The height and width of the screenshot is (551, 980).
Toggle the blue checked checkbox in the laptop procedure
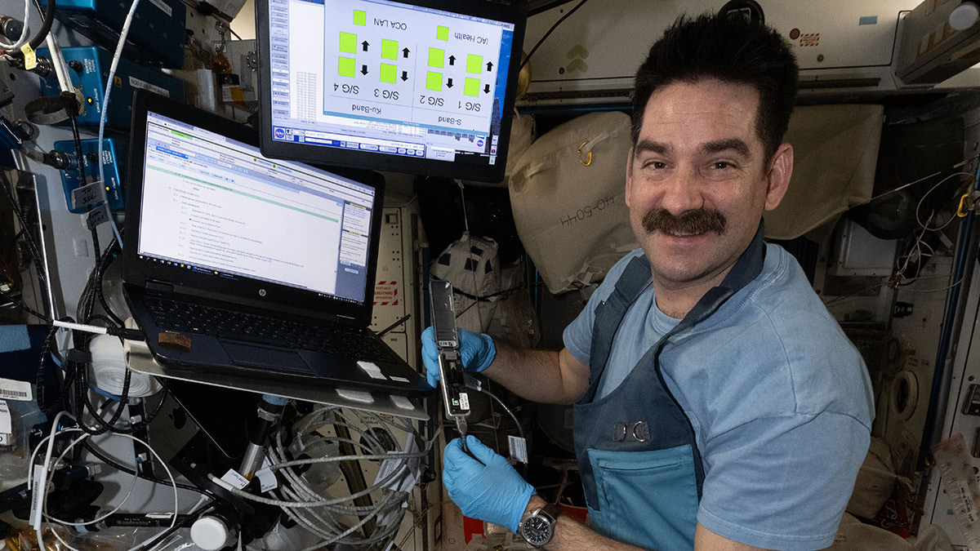click(x=190, y=220)
